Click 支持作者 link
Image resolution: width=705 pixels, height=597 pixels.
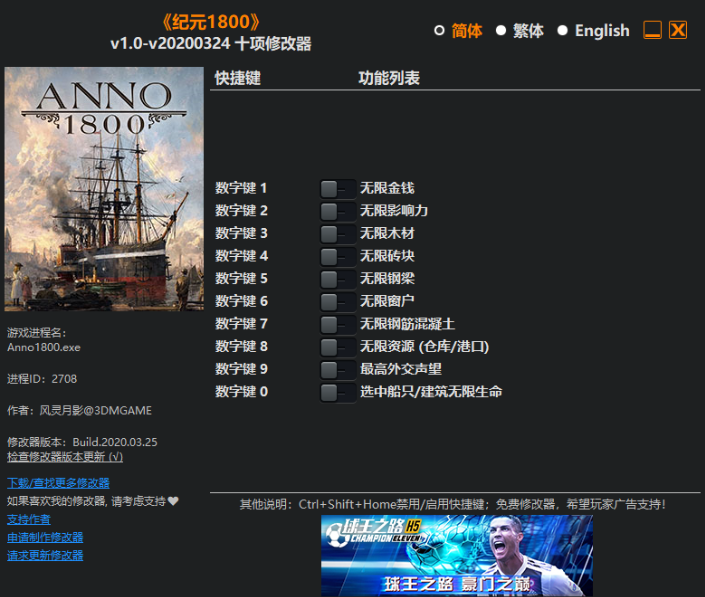pyautogui.click(x=29, y=519)
